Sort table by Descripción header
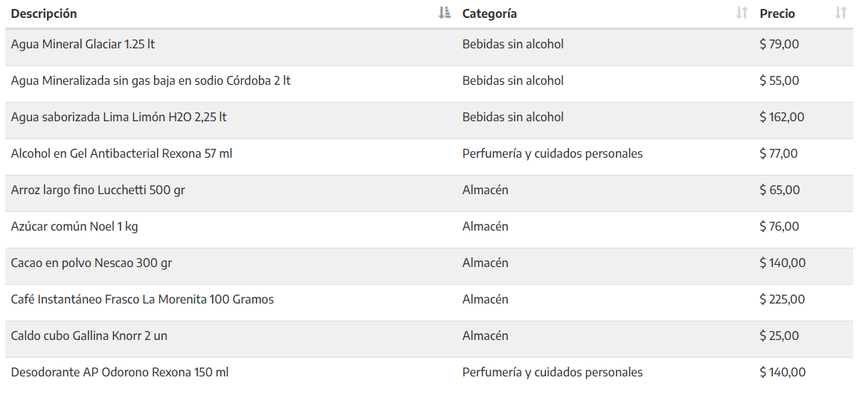868x395 pixels. point(44,14)
